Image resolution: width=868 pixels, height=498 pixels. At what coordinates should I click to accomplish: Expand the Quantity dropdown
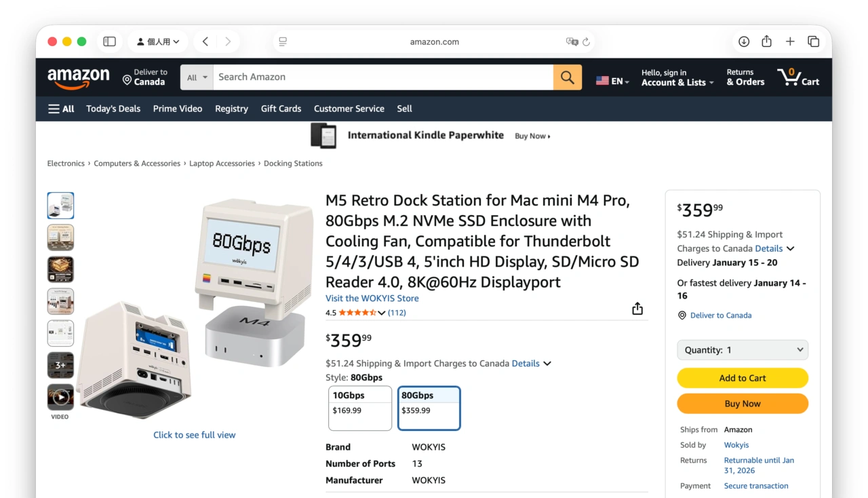point(743,350)
